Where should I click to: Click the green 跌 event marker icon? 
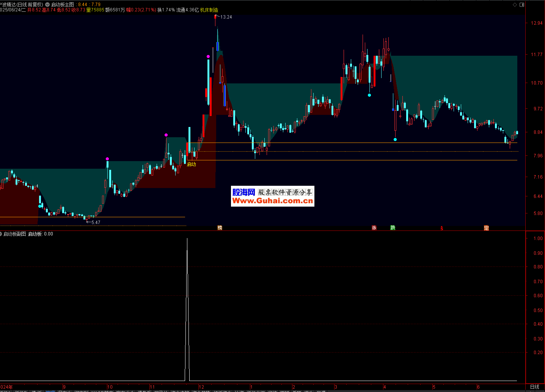393,228
